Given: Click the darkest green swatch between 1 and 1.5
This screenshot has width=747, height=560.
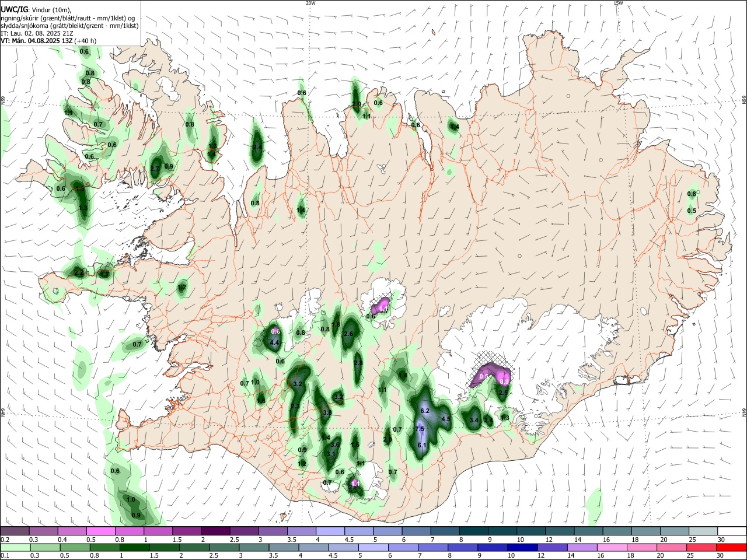Looking at the screenshot, I should point(134,547).
